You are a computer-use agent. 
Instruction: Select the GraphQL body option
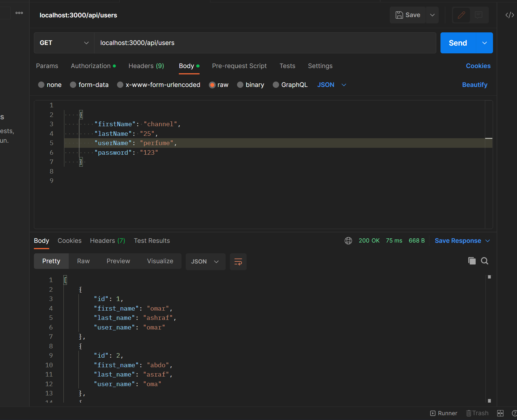290,85
